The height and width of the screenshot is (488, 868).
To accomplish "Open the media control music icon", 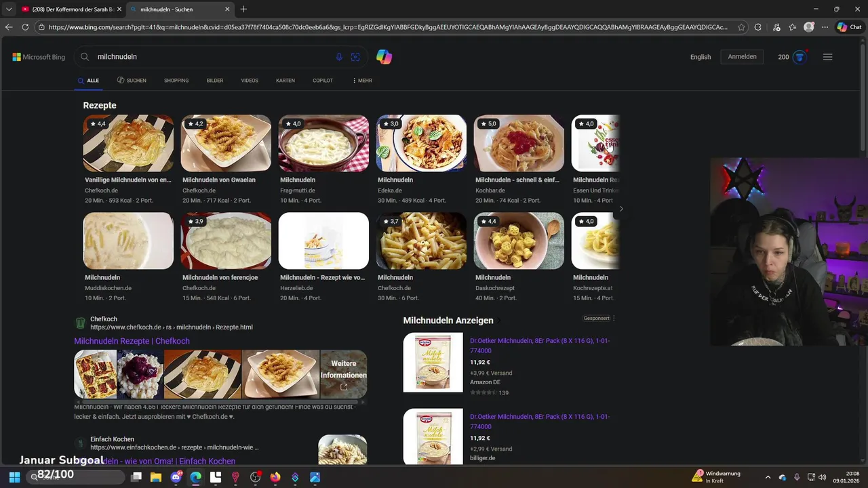I will 776,27.
